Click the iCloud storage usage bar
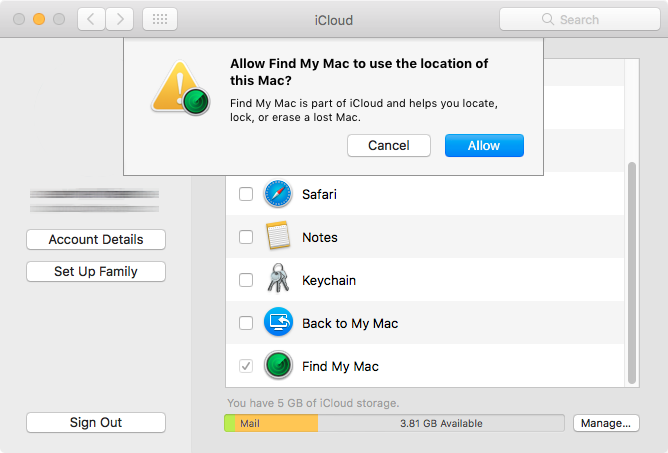 (394, 423)
